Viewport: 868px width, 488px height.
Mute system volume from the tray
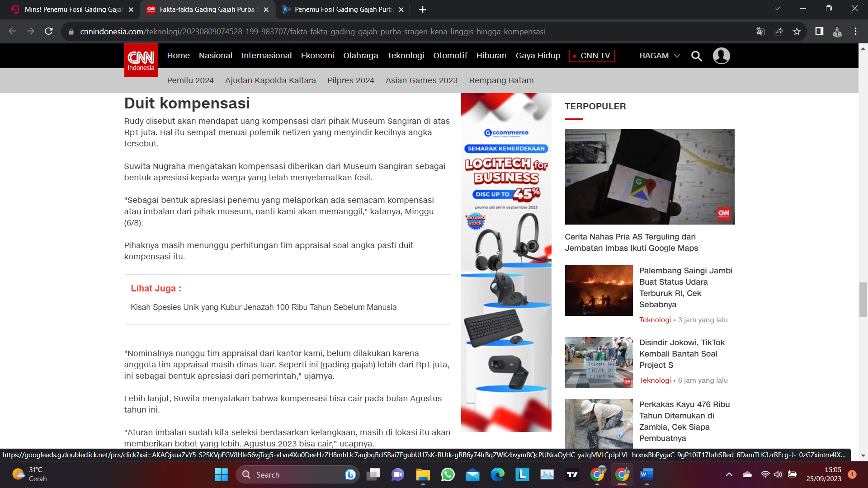[778, 474]
